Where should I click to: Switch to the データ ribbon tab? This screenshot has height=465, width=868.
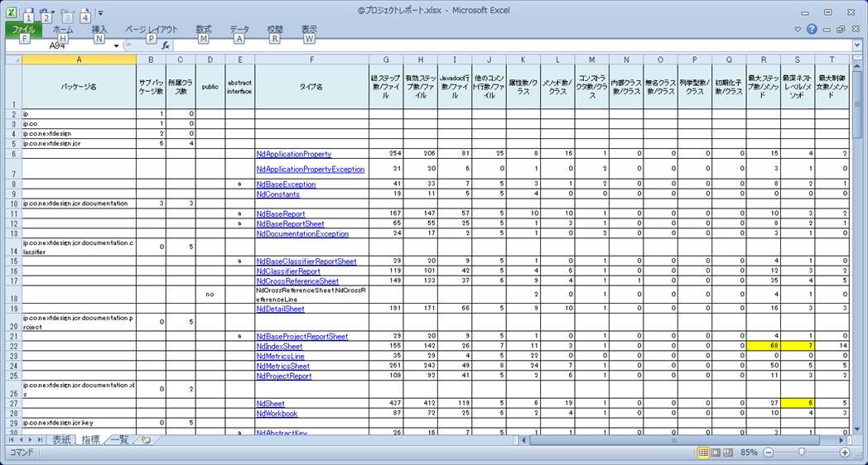[x=239, y=29]
